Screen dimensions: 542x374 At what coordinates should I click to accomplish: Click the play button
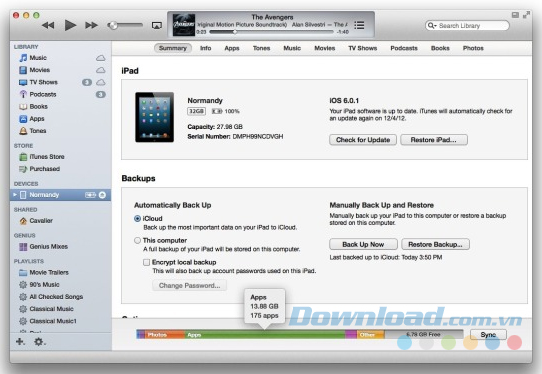70,25
